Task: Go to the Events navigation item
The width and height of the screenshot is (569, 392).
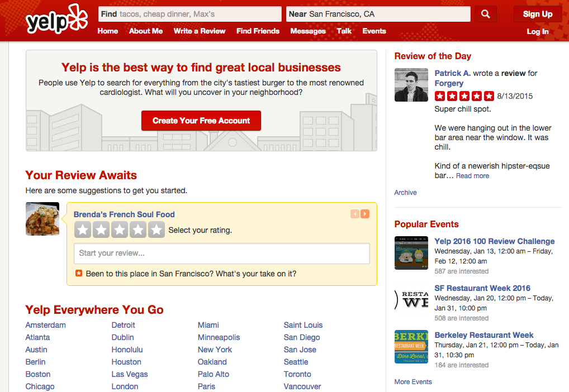Action: point(374,31)
